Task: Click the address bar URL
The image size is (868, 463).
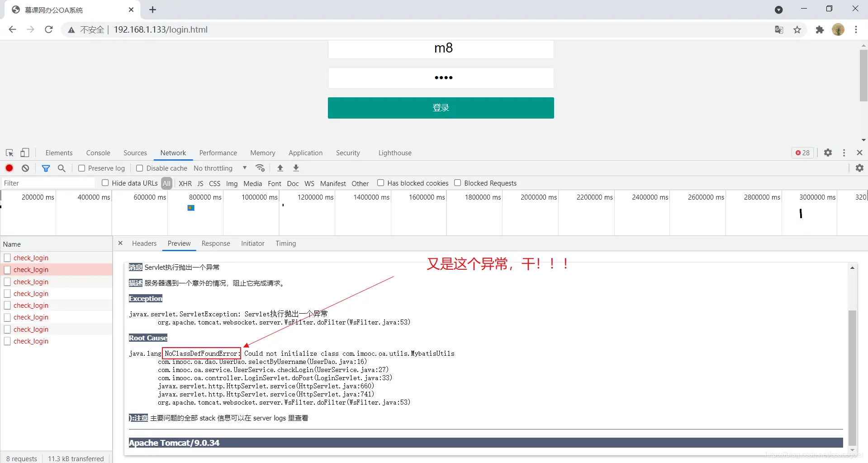Action: click(x=161, y=29)
